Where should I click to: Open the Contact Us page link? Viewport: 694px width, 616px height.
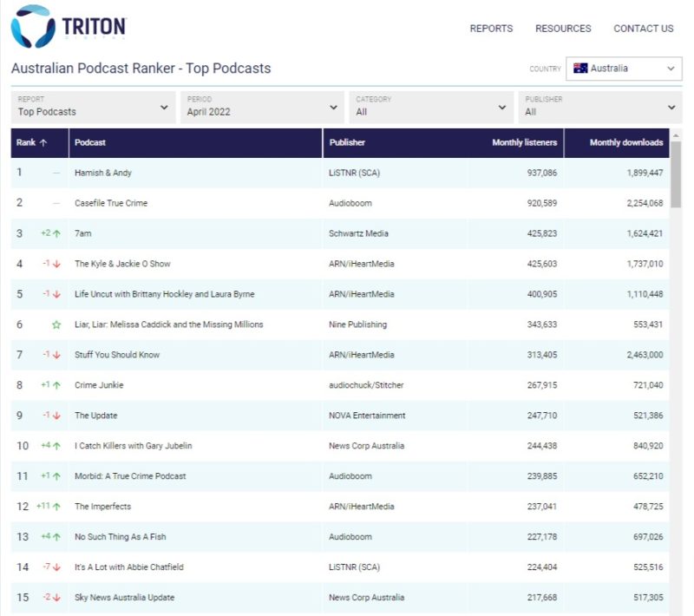(643, 29)
